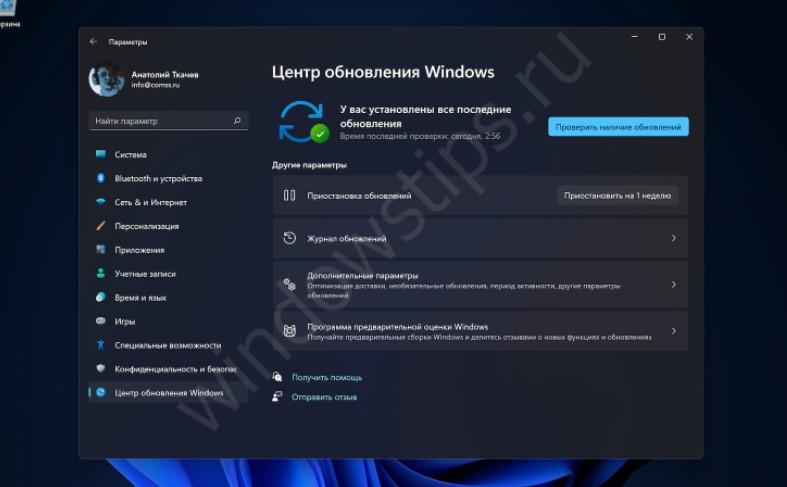The width and height of the screenshot is (787, 487).
Task: Click the Система monitor icon
Action: coord(100,154)
